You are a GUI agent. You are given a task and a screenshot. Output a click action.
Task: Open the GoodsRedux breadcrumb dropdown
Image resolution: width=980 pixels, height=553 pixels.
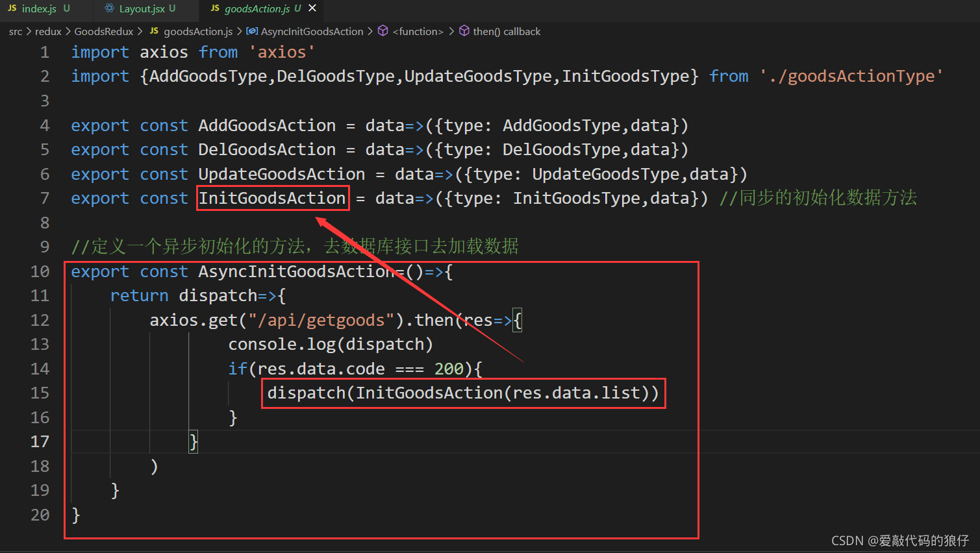click(x=103, y=31)
